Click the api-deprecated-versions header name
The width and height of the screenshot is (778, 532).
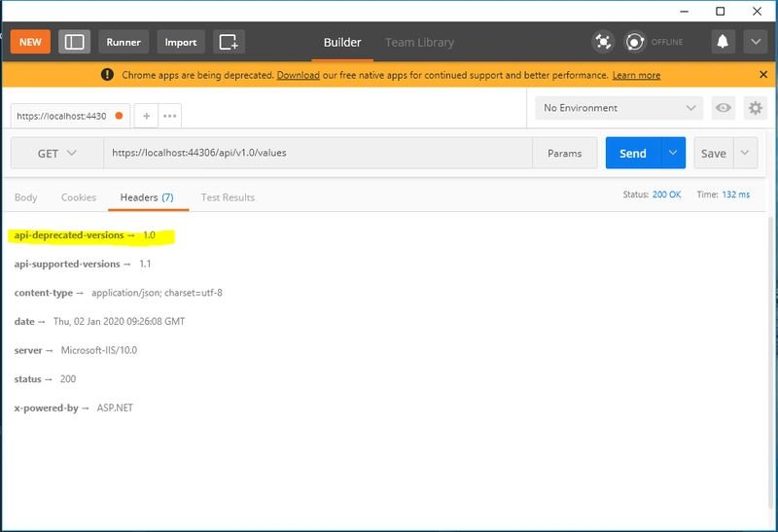[69, 235]
